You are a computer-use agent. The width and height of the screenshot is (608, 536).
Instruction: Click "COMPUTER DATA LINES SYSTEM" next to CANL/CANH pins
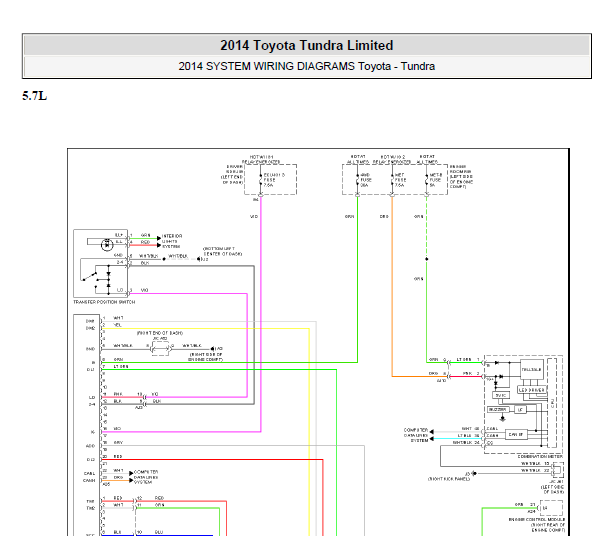pos(146,477)
